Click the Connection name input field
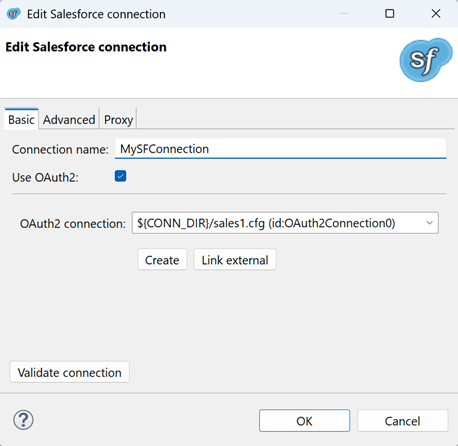This screenshot has width=458, height=446. tap(280, 149)
